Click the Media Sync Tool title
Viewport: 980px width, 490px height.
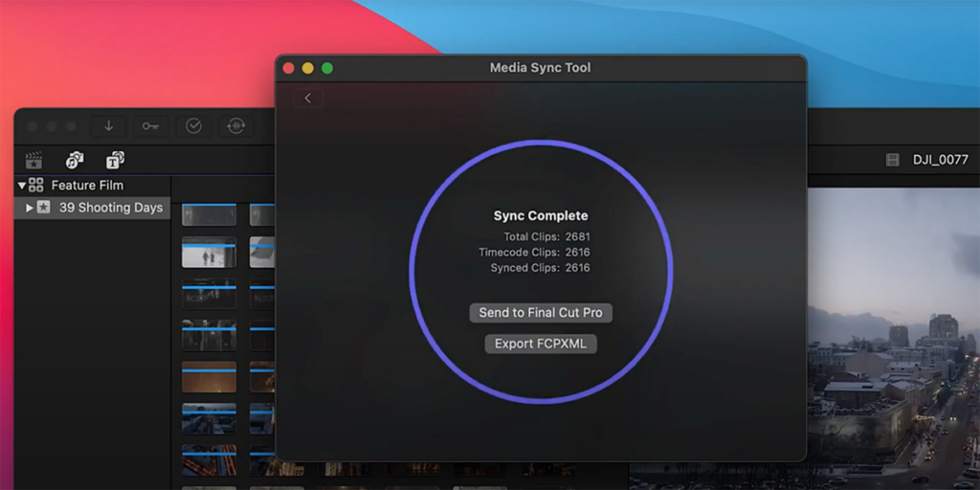coord(540,68)
